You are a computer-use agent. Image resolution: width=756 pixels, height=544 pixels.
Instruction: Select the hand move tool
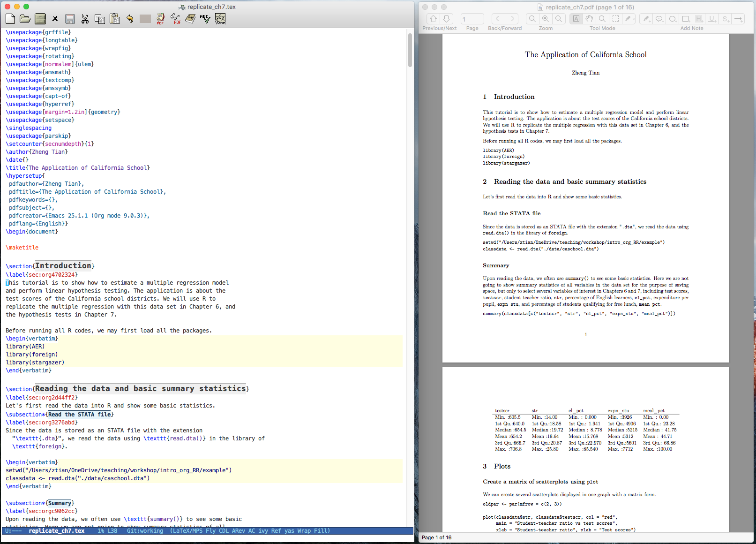(589, 19)
